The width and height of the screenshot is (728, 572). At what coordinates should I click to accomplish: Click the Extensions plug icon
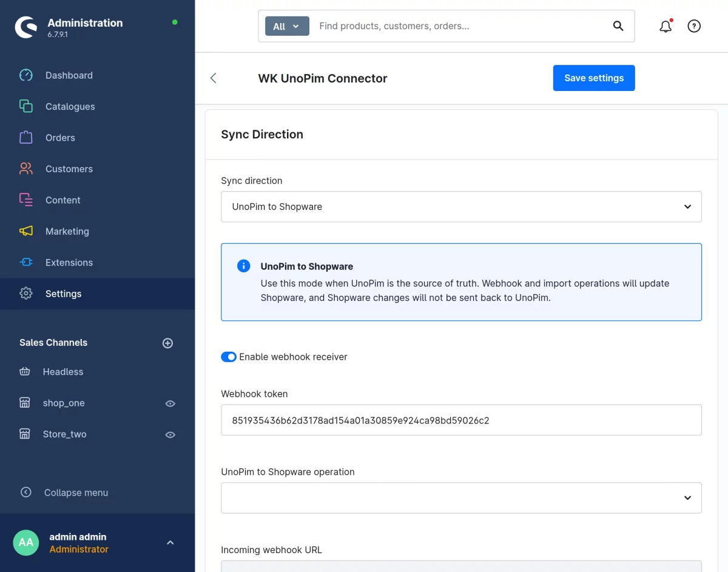(25, 262)
